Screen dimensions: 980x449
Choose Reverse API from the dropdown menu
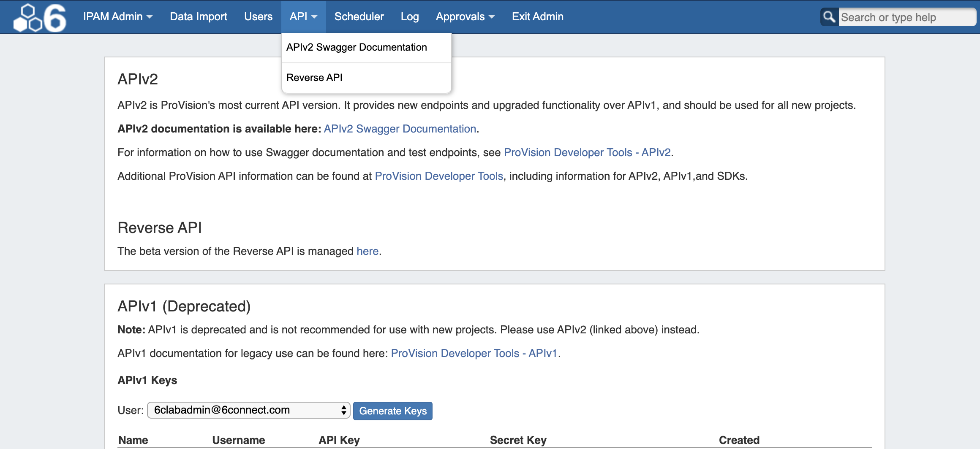click(x=314, y=78)
